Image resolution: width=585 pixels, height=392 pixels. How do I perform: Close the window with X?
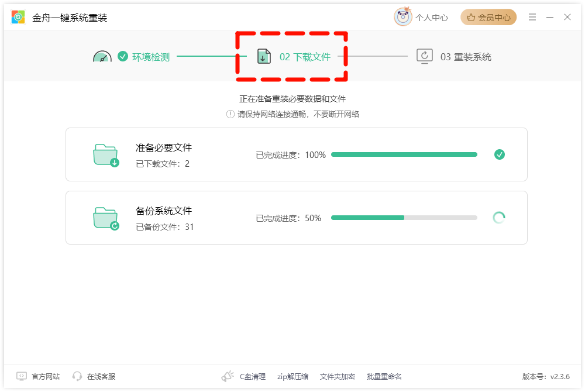click(x=567, y=17)
